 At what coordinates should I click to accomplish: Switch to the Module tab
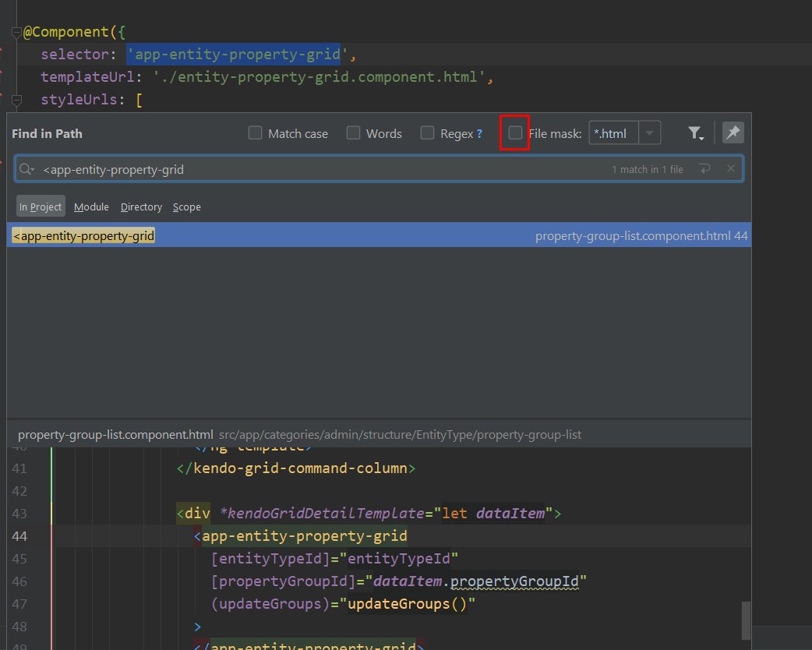click(x=91, y=207)
